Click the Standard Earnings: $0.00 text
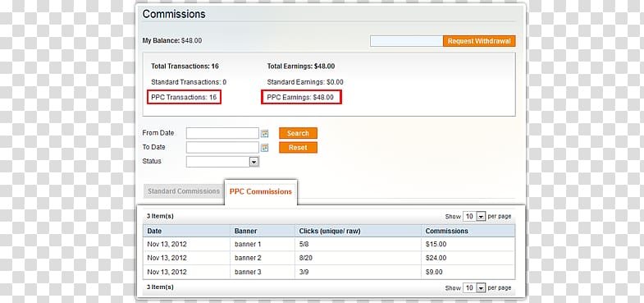The height and width of the screenshot is (303, 644). coord(305,82)
